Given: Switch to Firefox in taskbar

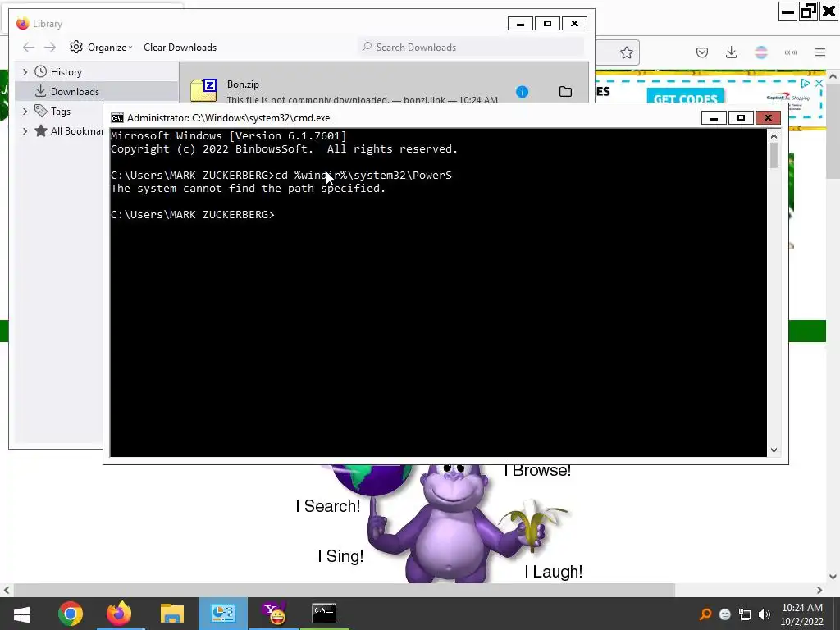Looking at the screenshot, I should [x=119, y=614].
